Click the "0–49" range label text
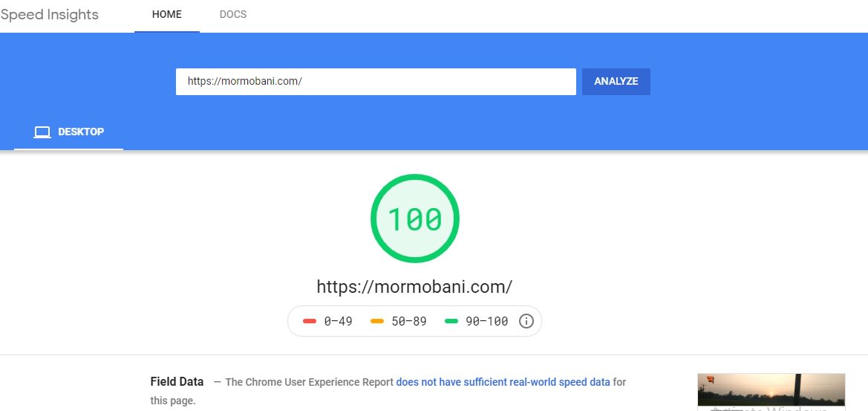This screenshot has width=868, height=411. [338, 322]
